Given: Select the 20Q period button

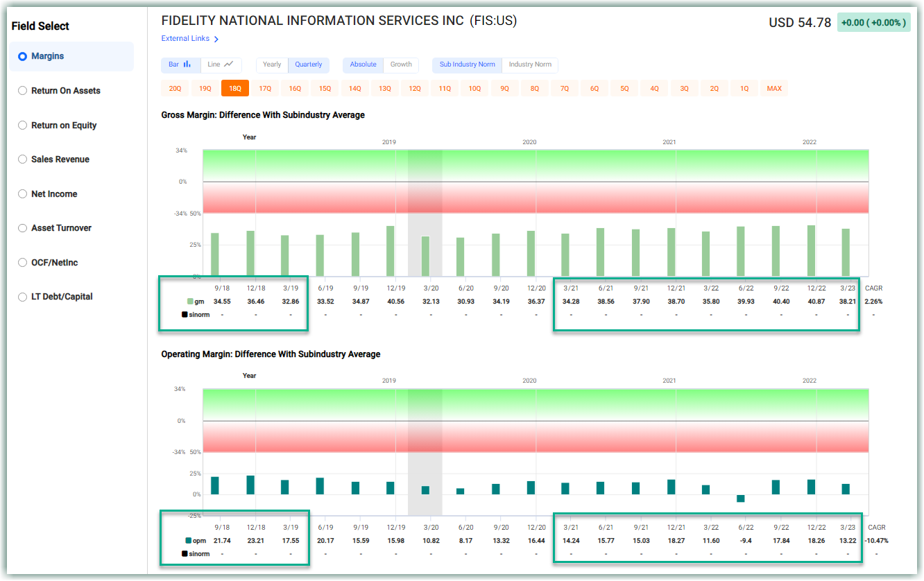Looking at the screenshot, I should pos(175,89).
